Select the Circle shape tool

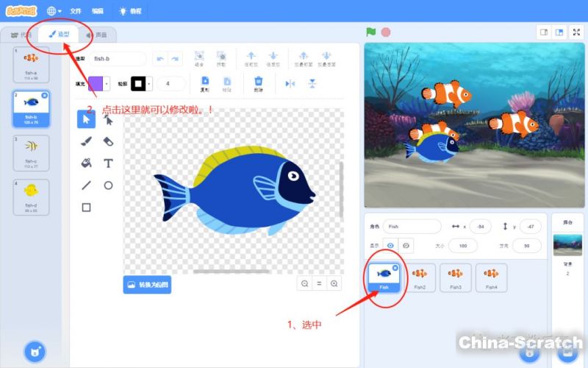[x=108, y=185]
